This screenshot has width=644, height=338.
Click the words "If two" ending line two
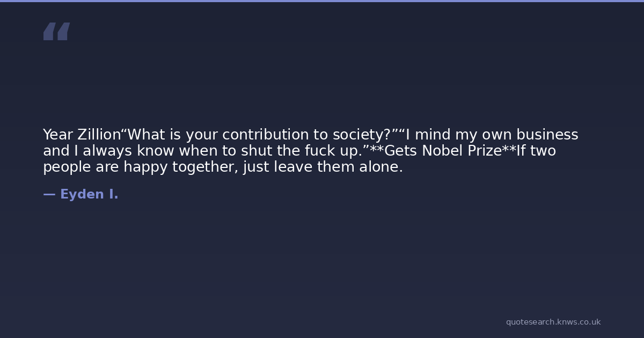536,151
